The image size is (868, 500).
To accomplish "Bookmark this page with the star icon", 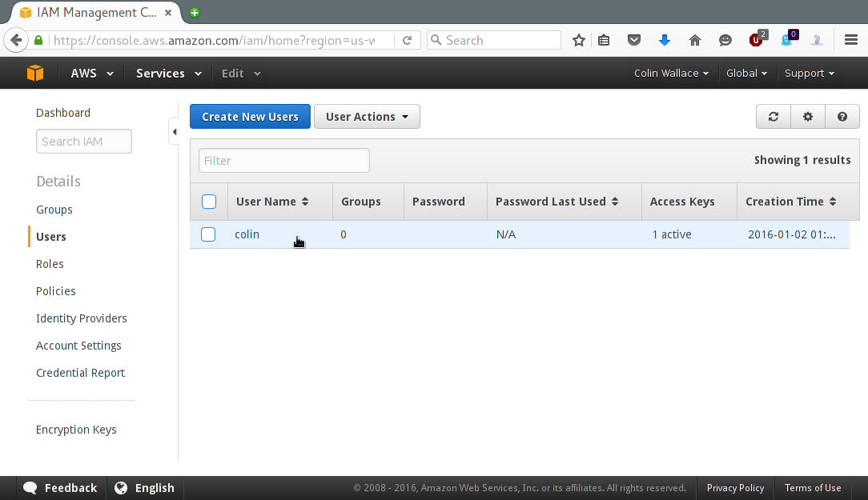I will point(578,40).
